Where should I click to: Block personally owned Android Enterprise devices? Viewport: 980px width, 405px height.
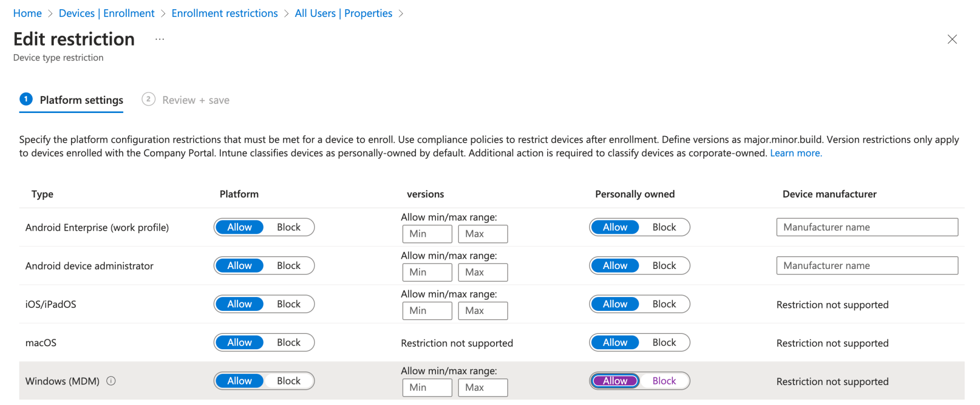coord(664,227)
